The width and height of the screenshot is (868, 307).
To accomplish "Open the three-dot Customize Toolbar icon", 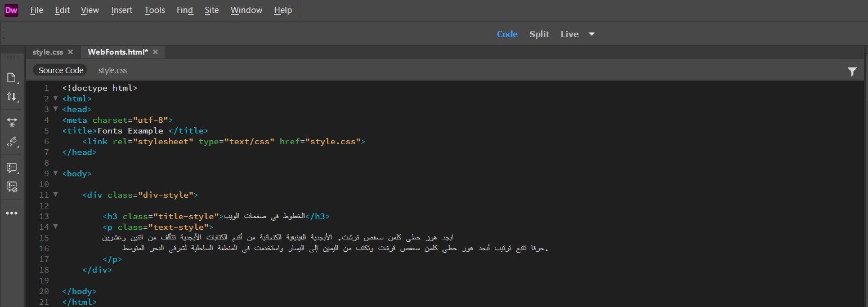I will tap(11, 213).
